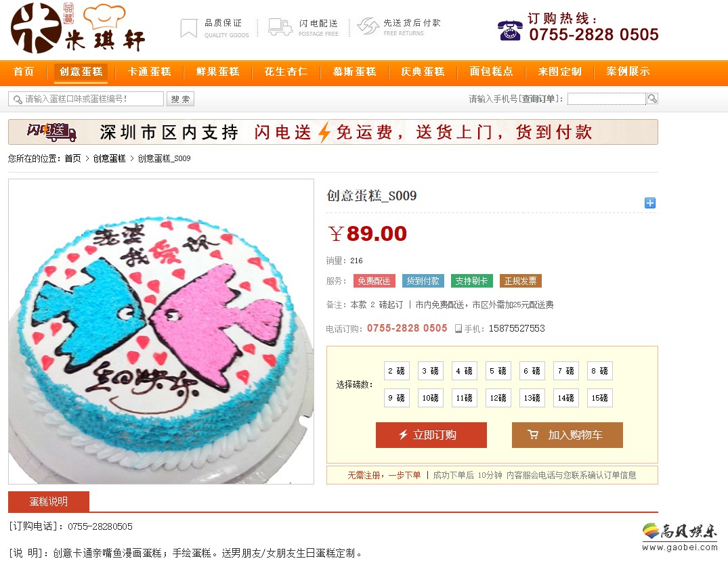Screen dimensions: 728x563
Task: Click the blue plus share icon
Action: (x=650, y=202)
